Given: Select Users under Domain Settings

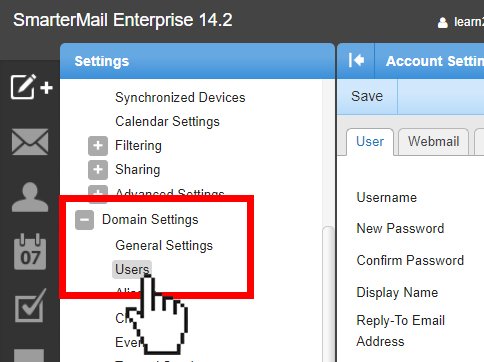Looking at the screenshot, I should 132,269.
